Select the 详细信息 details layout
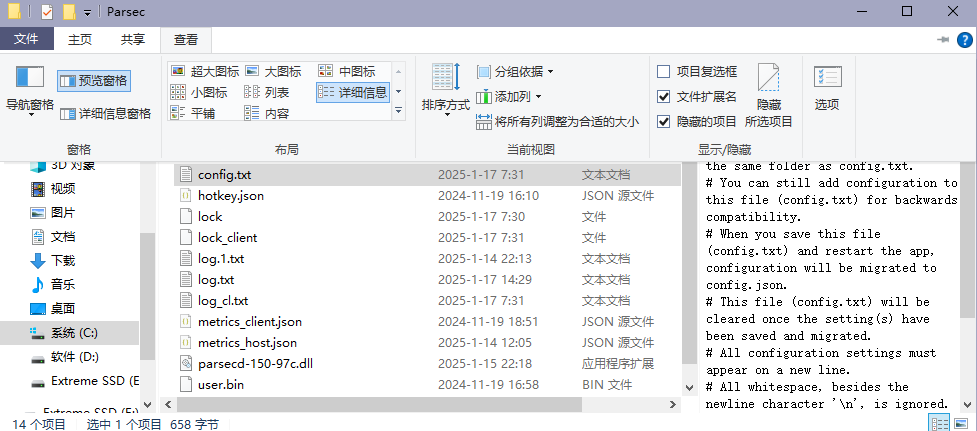 pos(353,93)
